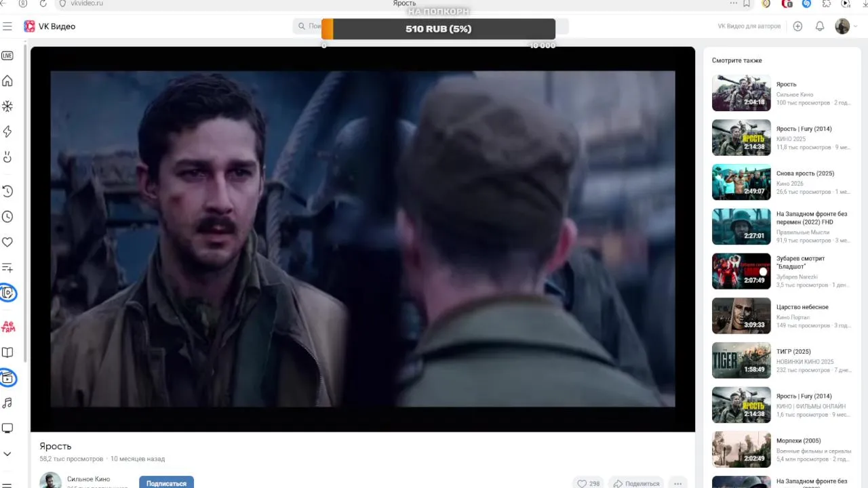Open the monitor screen icon in sidebar
Screen dimensions: 868x488
(7, 428)
